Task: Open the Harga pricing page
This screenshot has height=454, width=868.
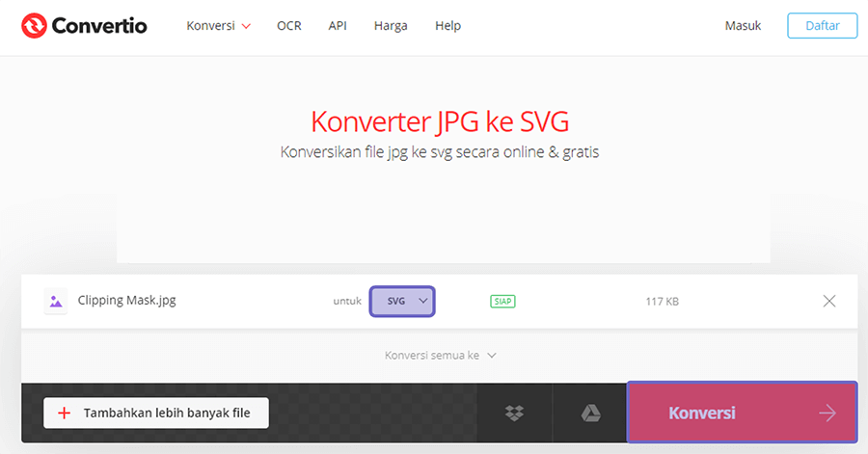Action: coord(391,25)
